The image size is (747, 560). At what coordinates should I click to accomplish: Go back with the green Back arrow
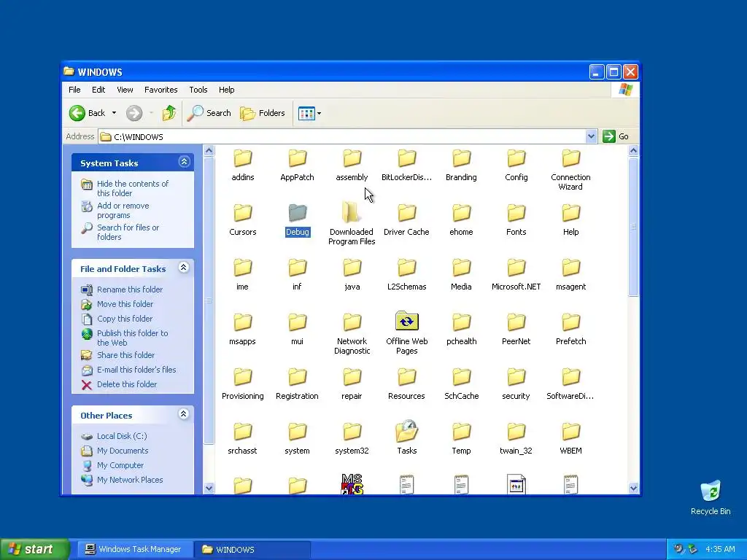pos(77,113)
